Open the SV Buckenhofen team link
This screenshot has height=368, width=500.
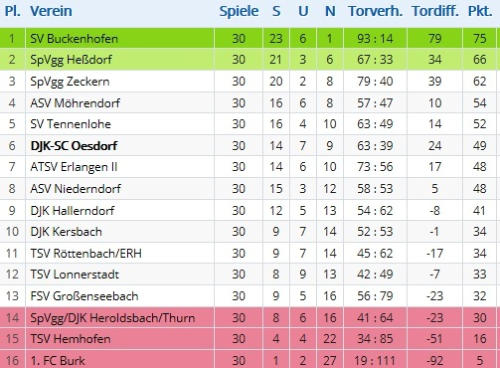[x=74, y=39]
